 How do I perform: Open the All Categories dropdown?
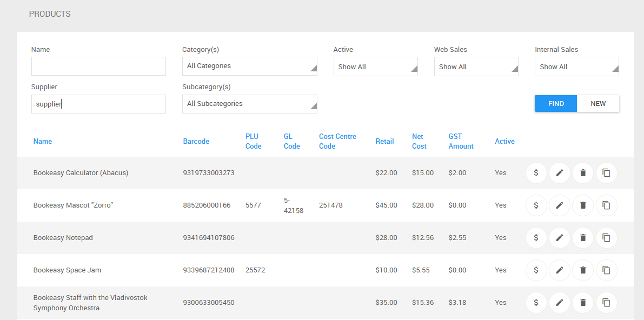click(250, 66)
